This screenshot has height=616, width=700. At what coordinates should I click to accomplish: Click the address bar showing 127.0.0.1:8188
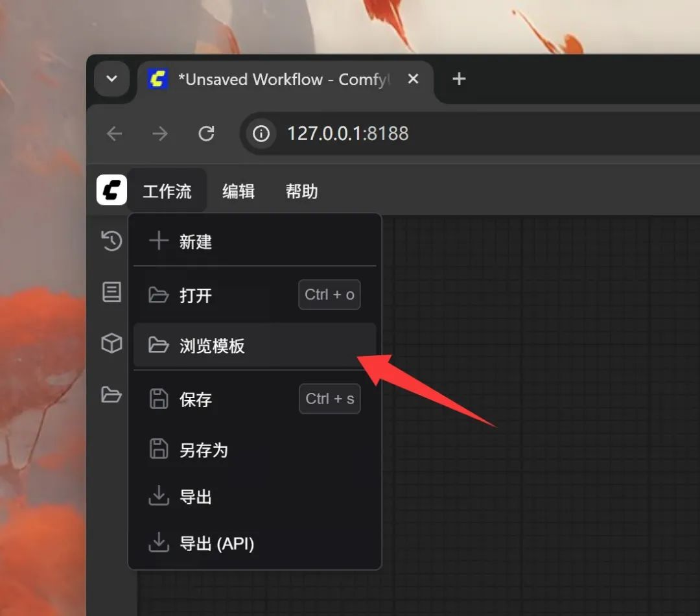[x=454, y=134]
